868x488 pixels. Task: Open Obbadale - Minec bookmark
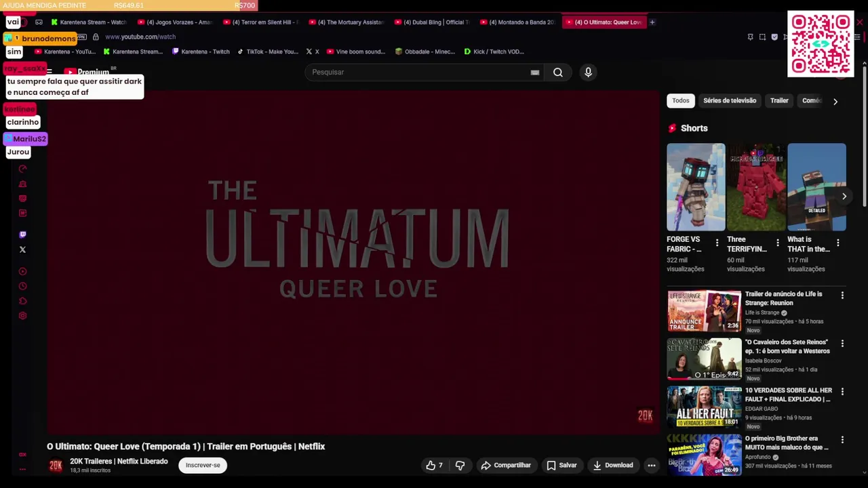[x=425, y=52]
